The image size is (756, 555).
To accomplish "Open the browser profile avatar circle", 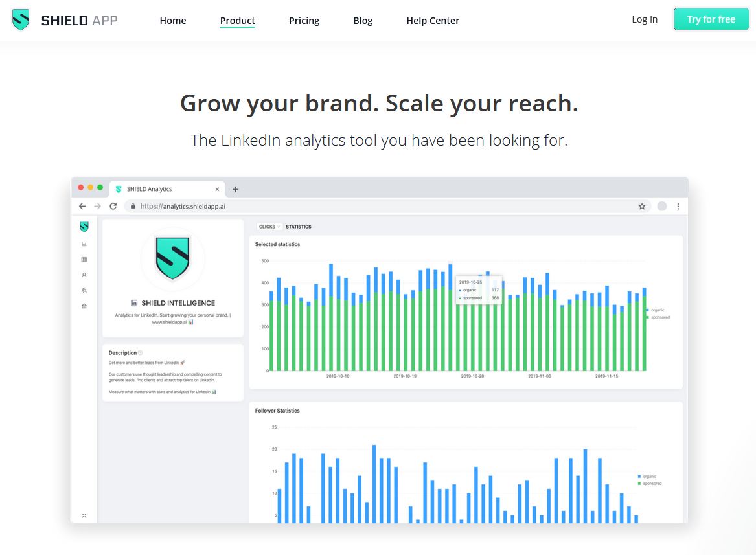I will point(662,207).
